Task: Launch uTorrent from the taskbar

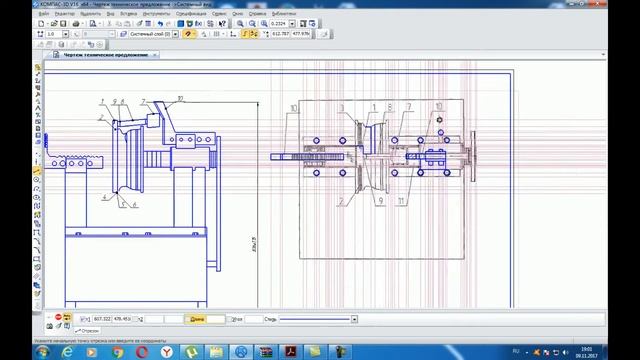Action: click(x=191, y=351)
